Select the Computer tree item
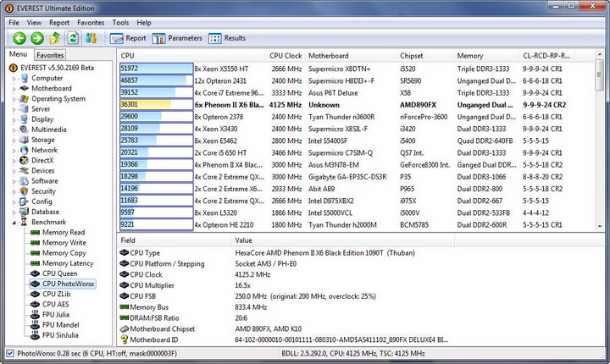The image size is (610, 364). coord(47,78)
